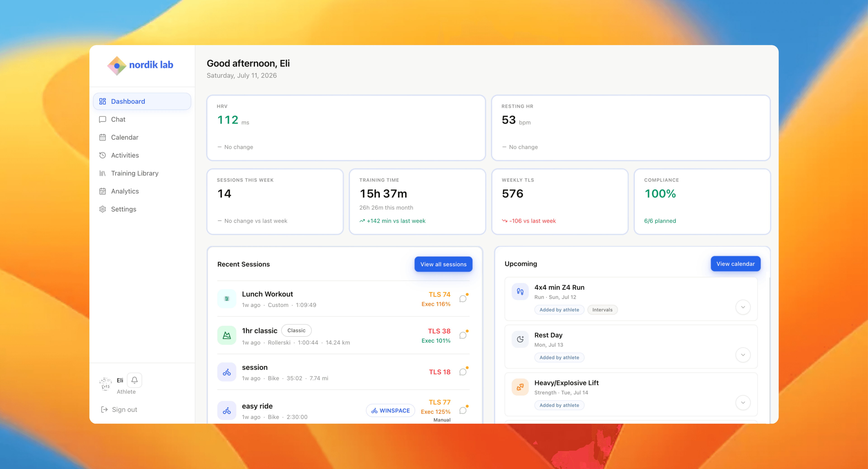Click the Rest Day title

click(x=548, y=335)
